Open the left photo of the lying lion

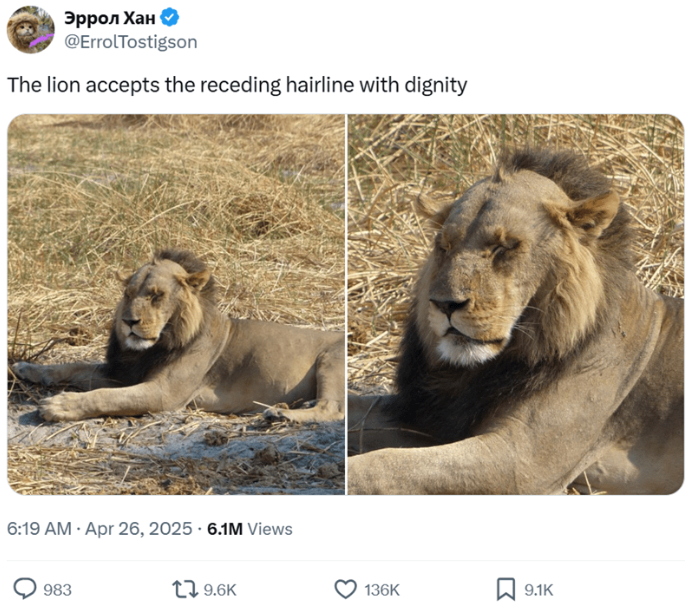(176, 304)
